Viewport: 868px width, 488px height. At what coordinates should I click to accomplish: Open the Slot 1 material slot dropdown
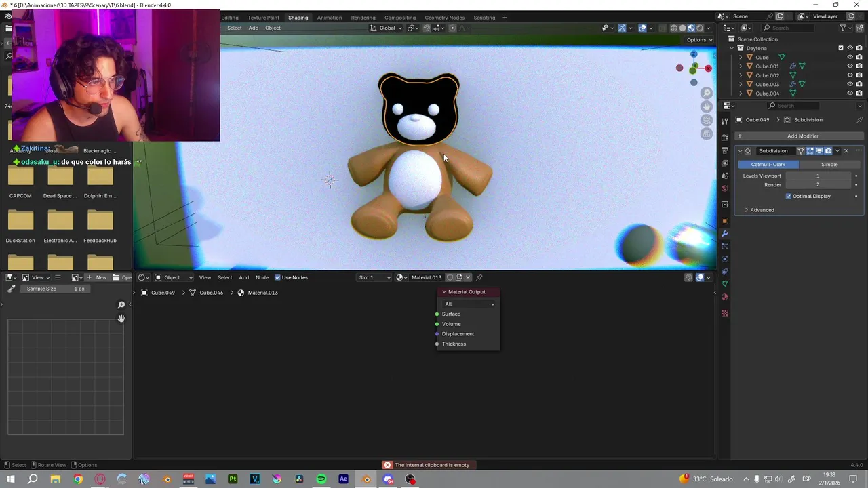point(374,277)
